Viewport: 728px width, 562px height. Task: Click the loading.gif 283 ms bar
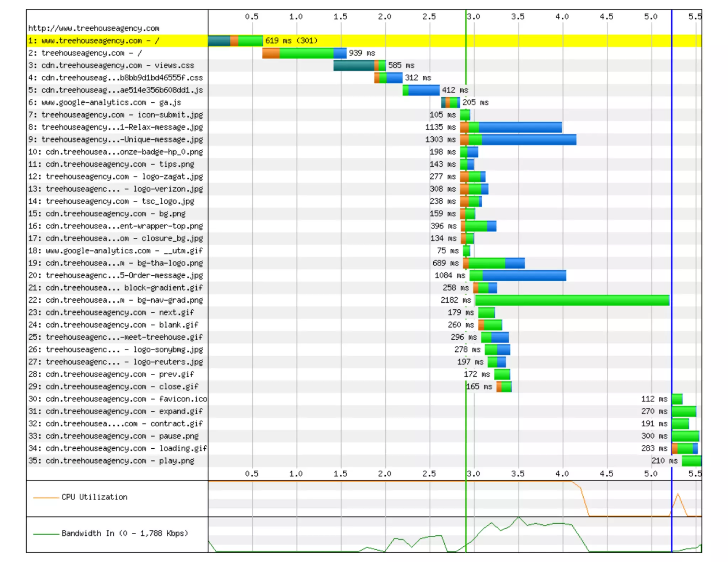[x=685, y=448]
